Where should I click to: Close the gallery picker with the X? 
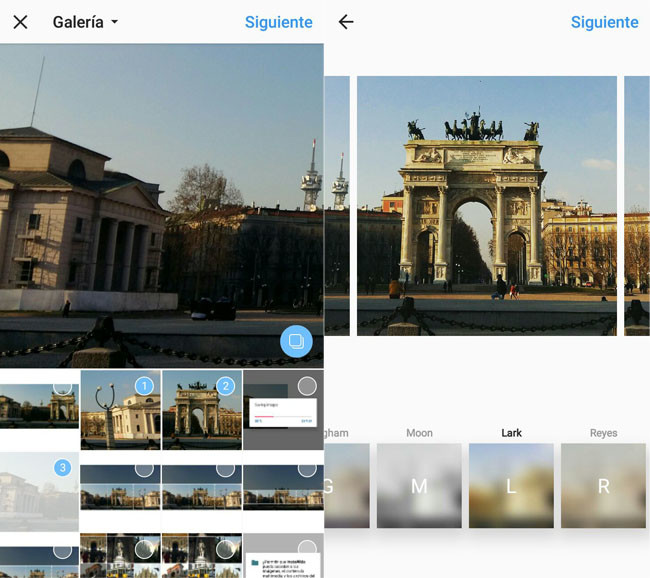click(20, 22)
